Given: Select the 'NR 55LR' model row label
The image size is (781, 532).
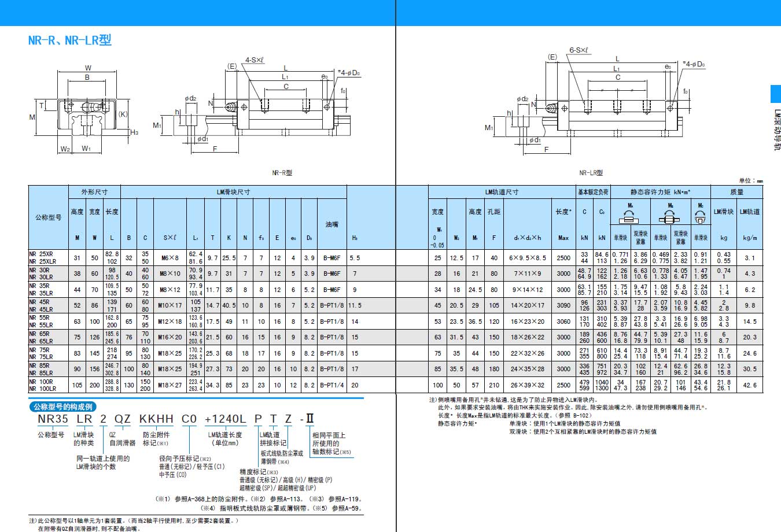Looking at the screenshot, I should 41,325.
